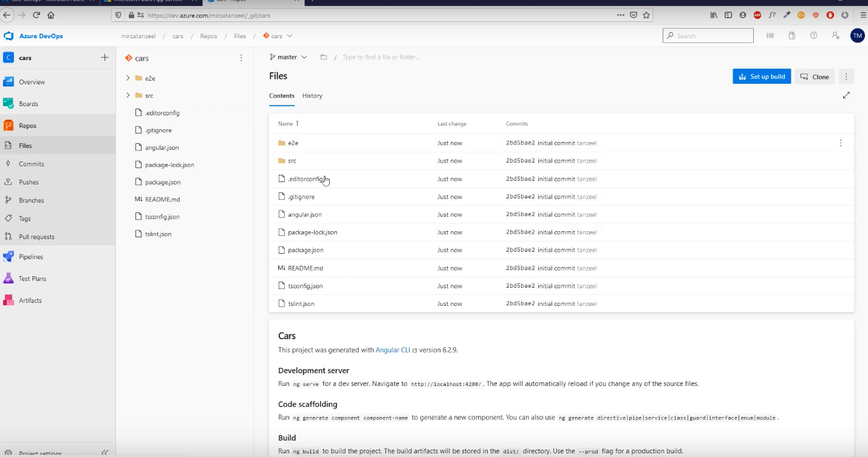The height and width of the screenshot is (457, 868).
Task: Open the Test Plans flask icon
Action: pos(9,279)
